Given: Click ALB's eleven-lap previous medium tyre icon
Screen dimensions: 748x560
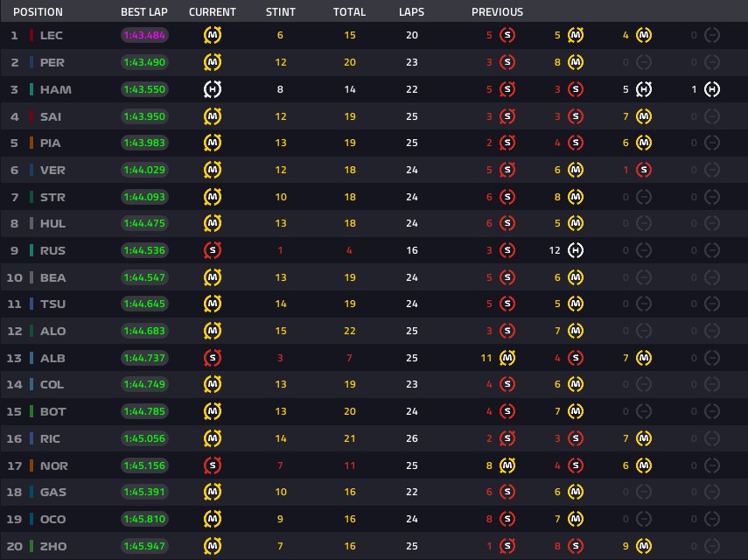Looking at the screenshot, I should pyautogui.click(x=507, y=358).
